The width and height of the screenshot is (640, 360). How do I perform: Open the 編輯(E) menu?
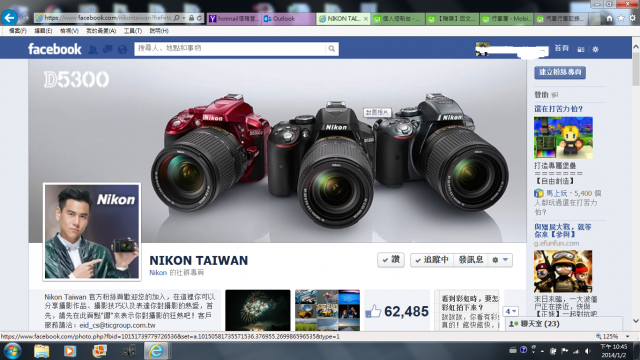tap(43, 31)
